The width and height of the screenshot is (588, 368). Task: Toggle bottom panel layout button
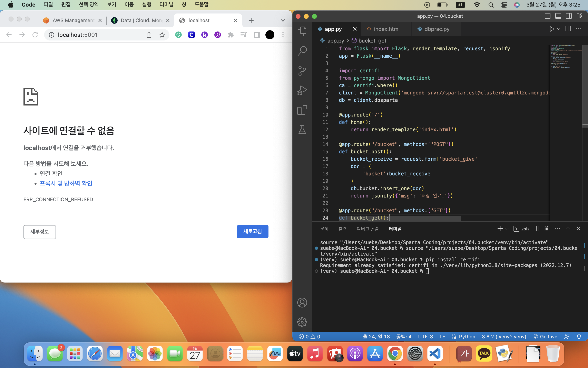(558, 16)
